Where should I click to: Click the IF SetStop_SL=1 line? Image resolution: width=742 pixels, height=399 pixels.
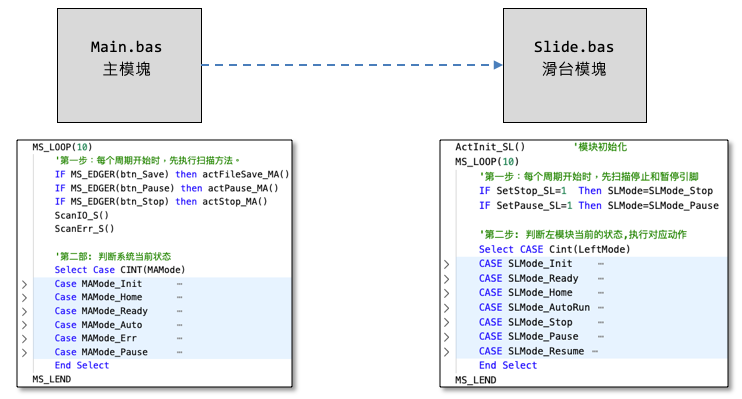(x=596, y=191)
